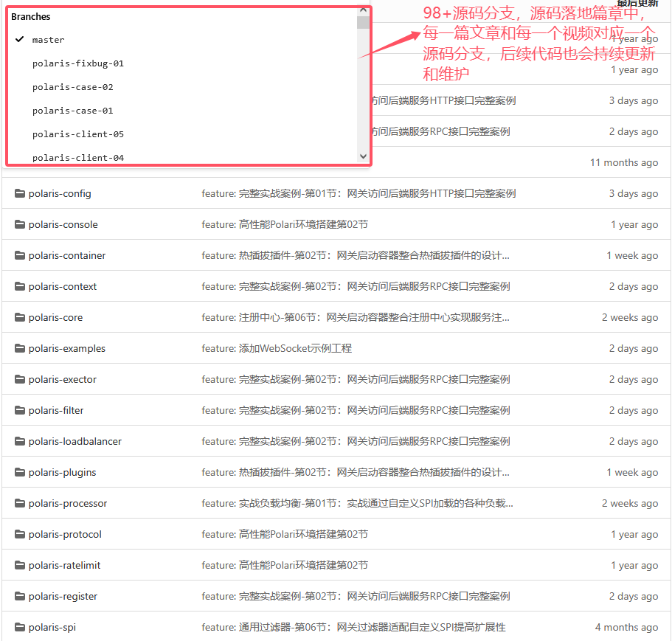Click the branch list scroll-down arrow
Image resolution: width=672 pixels, height=641 pixels.
pyautogui.click(x=362, y=156)
